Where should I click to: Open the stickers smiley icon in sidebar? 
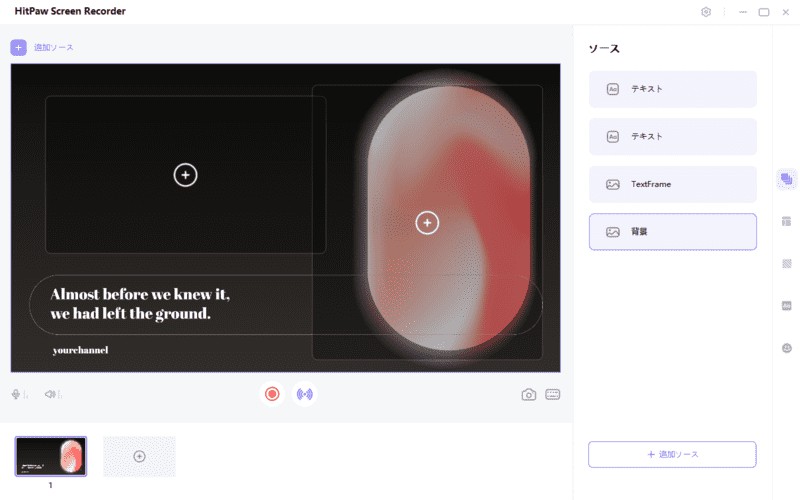pos(786,348)
